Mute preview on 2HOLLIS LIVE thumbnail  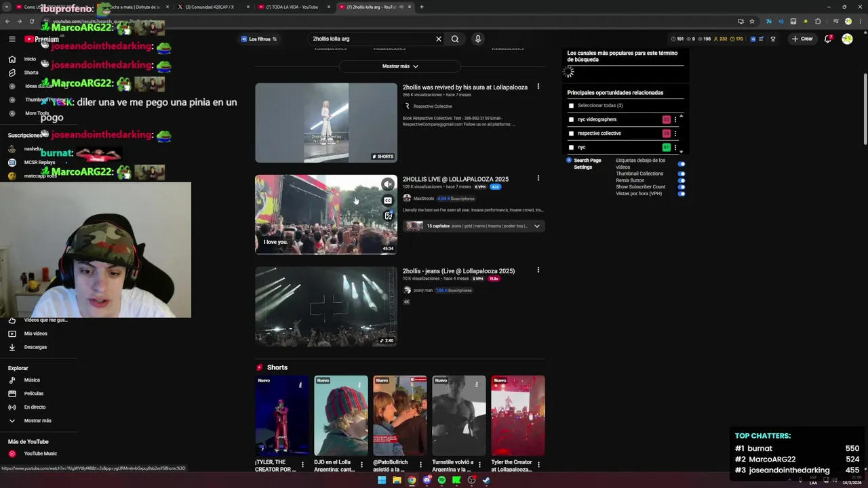click(x=387, y=184)
